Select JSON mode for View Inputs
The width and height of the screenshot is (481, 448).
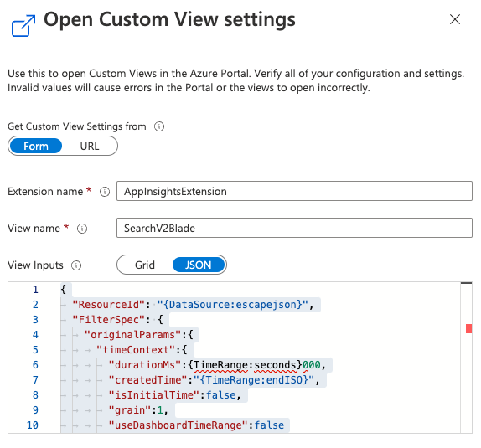pos(198,265)
